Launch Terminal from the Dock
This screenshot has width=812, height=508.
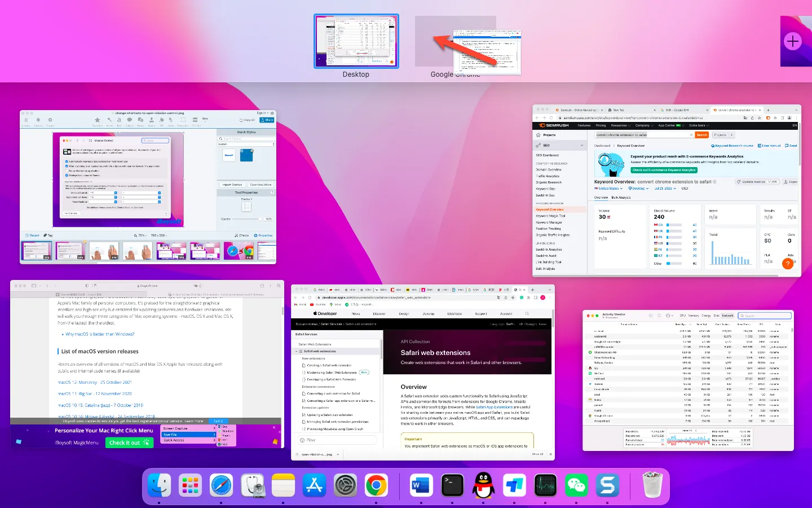[x=452, y=485]
